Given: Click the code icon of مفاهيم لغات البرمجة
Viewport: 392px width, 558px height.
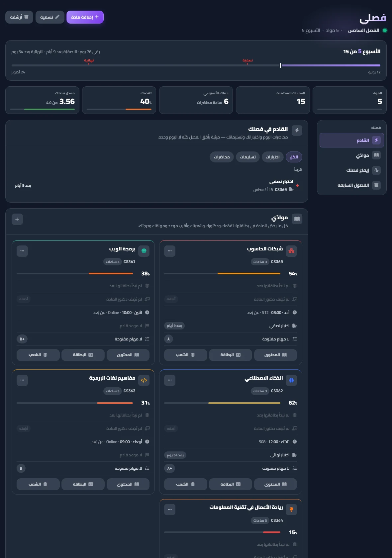Looking at the screenshot, I should point(144,380).
